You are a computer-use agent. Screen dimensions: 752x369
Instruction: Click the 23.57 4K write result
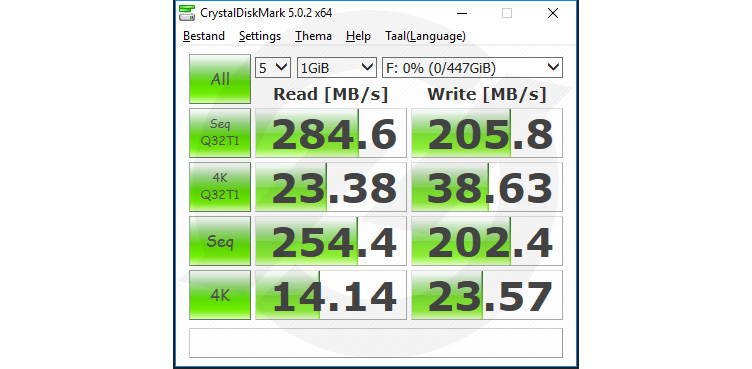[487, 295]
